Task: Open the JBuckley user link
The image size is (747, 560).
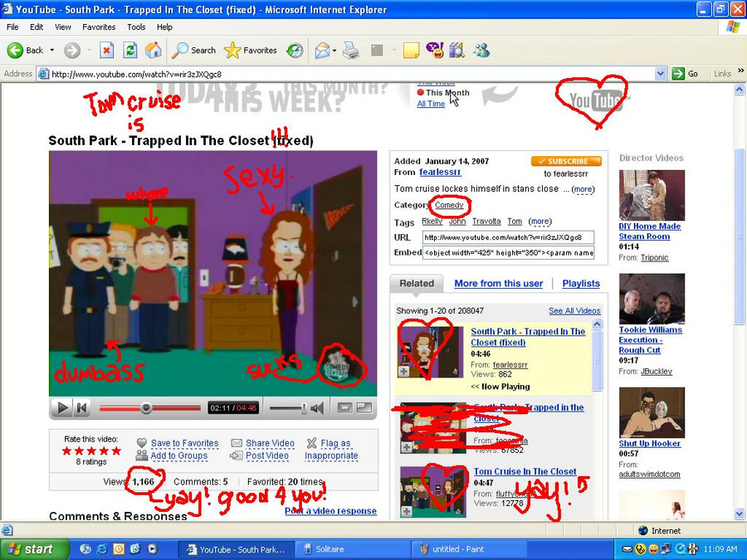Action: point(656,372)
